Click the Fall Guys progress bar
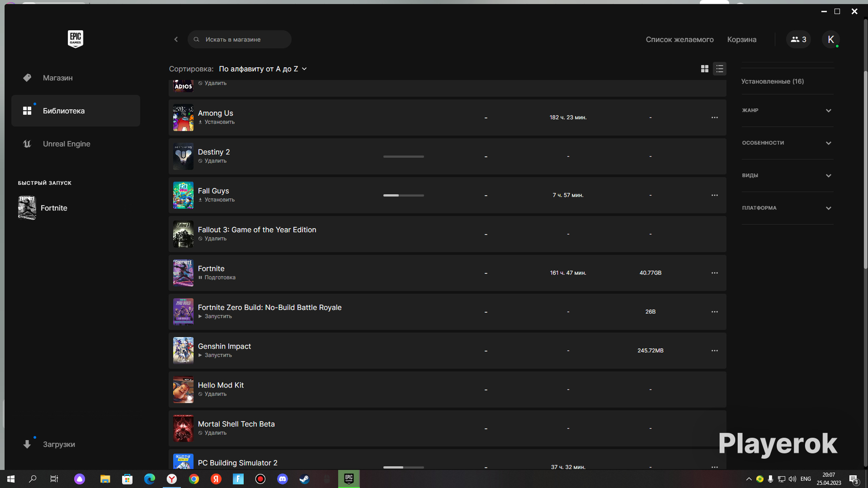 pyautogui.click(x=404, y=195)
